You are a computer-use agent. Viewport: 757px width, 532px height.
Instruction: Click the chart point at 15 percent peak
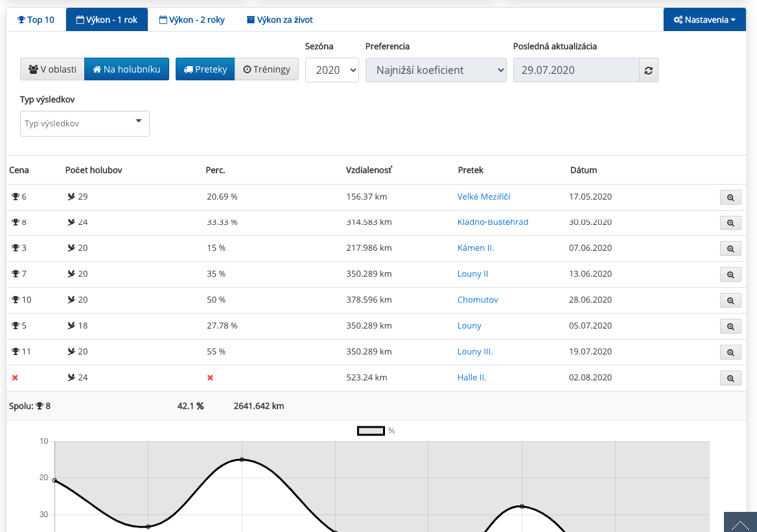tap(242, 459)
